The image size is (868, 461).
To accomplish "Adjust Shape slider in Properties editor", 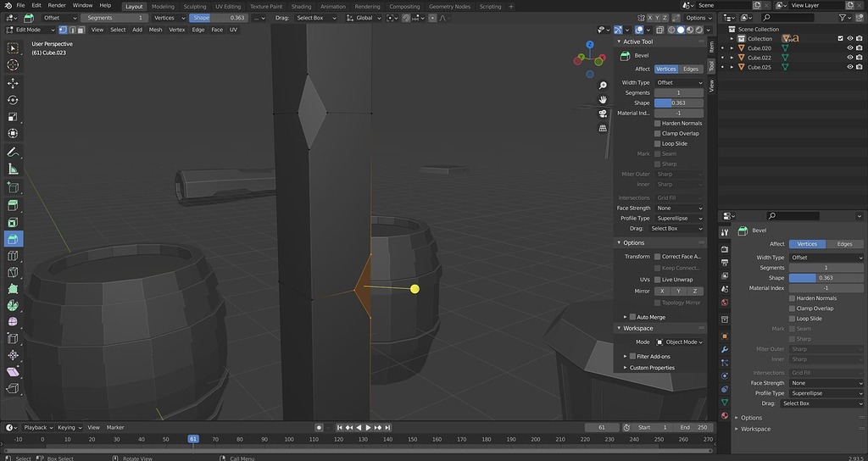I will [x=826, y=278].
